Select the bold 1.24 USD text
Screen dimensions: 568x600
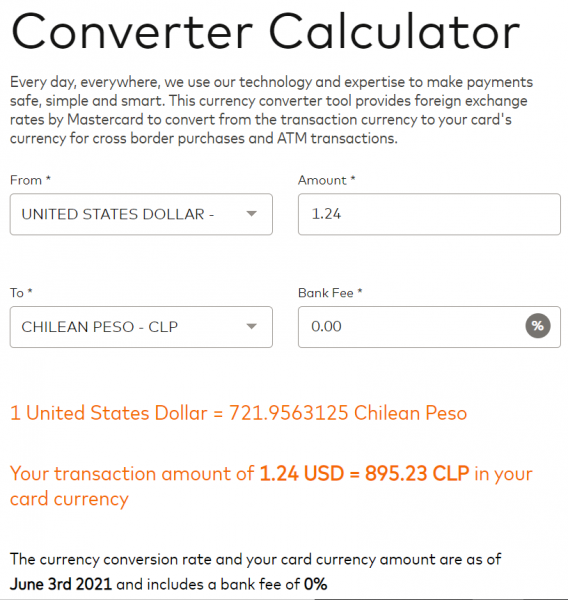(302, 473)
